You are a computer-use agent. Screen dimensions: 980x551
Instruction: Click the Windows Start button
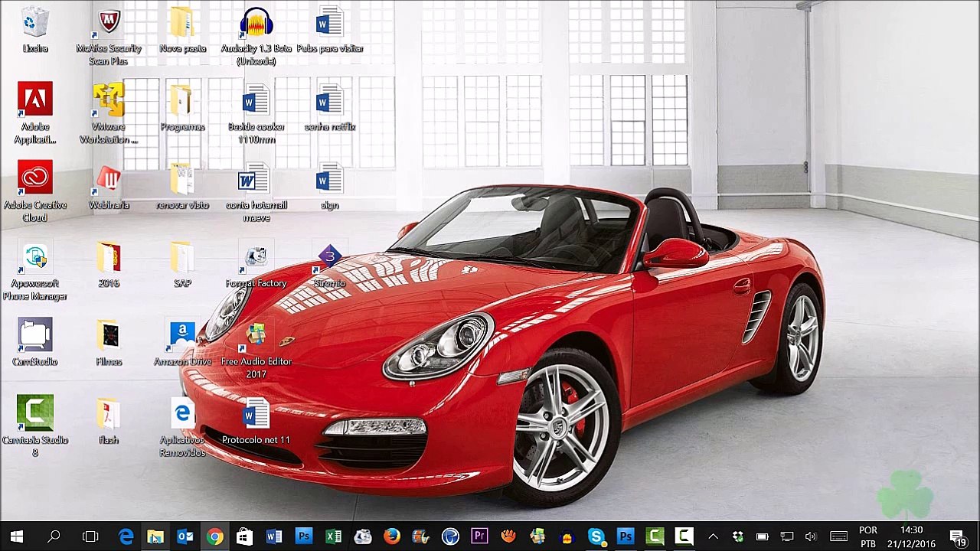point(17,536)
